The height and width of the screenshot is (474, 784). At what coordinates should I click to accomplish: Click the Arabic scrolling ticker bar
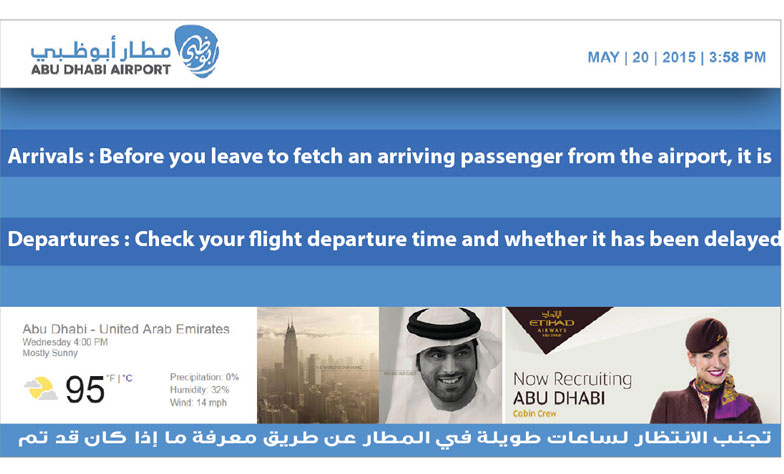(390, 439)
